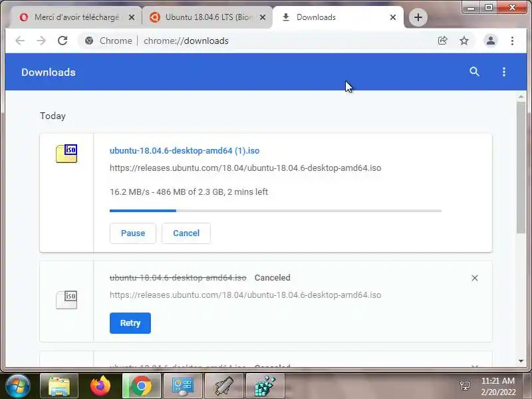The image size is (532, 399).
Task: Click the taskbar clock showing 11:21 AM
Action: tap(498, 386)
